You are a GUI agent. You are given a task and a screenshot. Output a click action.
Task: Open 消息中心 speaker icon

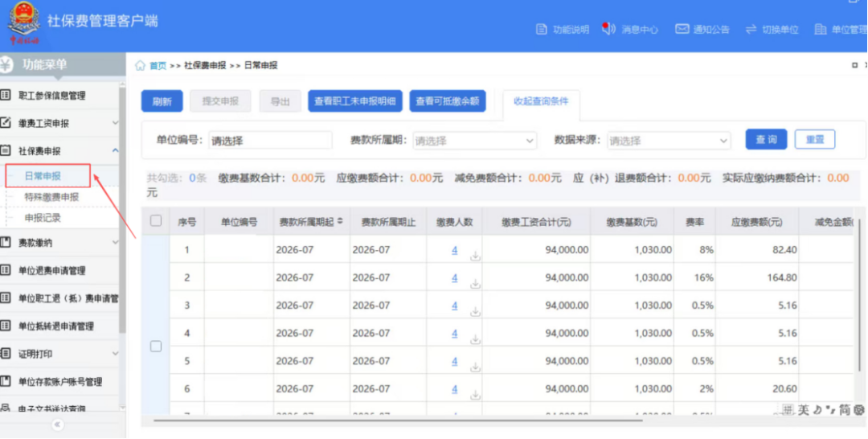(609, 29)
